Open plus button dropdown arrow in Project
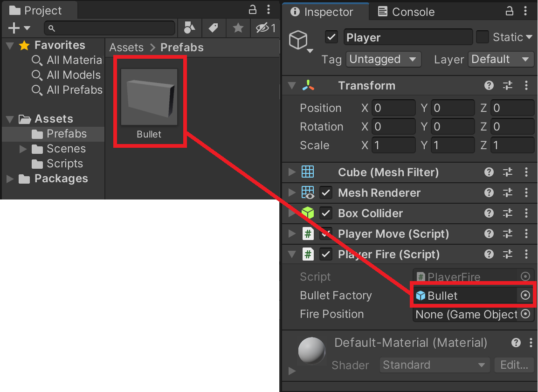Image resolution: width=538 pixels, height=392 pixels. pos(27,28)
